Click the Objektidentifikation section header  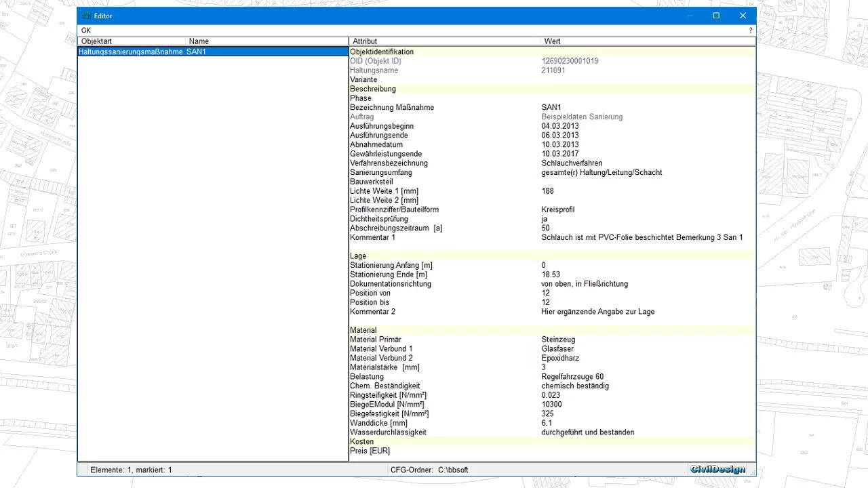[551, 52]
